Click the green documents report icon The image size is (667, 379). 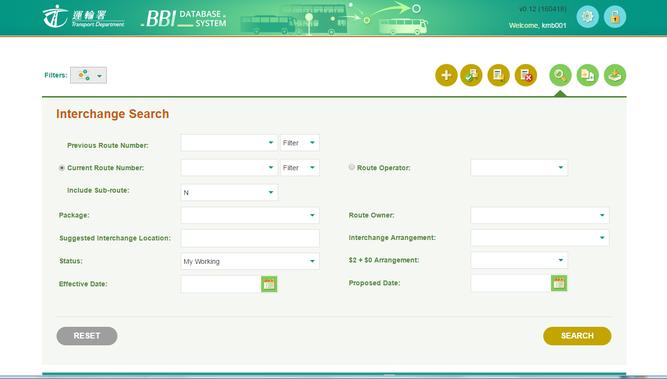(587, 75)
